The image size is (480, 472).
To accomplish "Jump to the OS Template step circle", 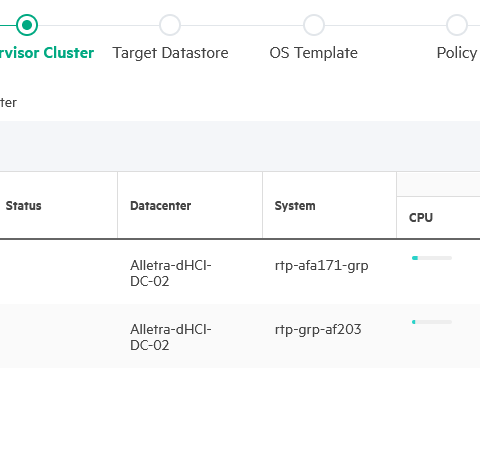I will click(x=314, y=25).
